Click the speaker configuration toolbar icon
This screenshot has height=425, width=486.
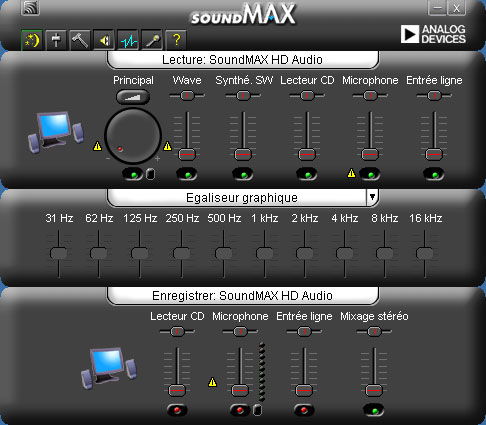[104, 40]
